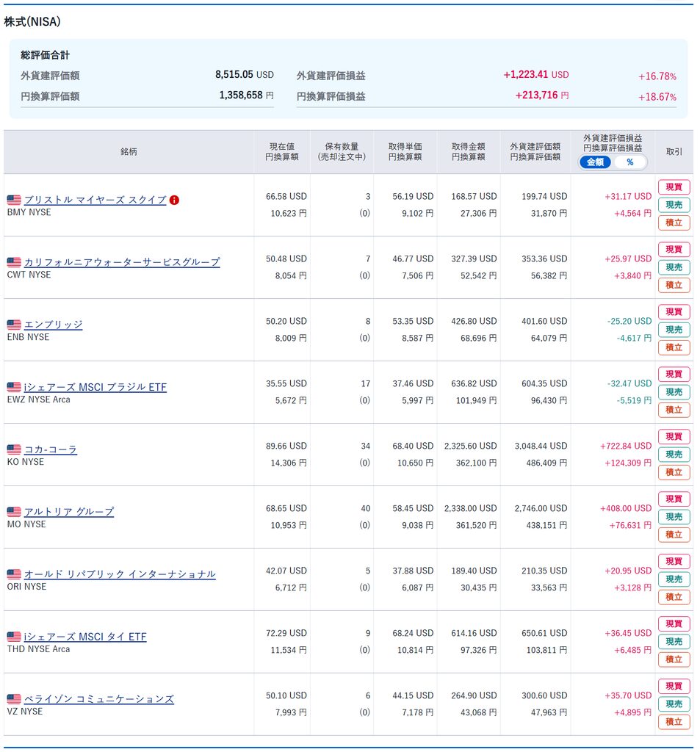Click the total yen value 1,358,658 円

246,95
